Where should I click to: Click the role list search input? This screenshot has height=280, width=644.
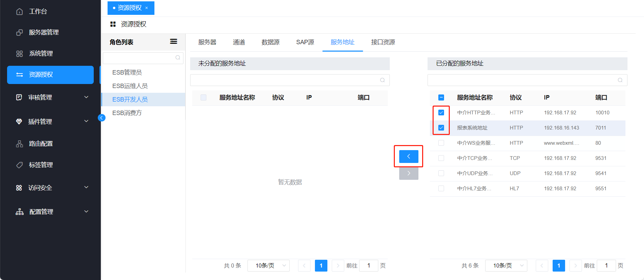click(x=143, y=58)
